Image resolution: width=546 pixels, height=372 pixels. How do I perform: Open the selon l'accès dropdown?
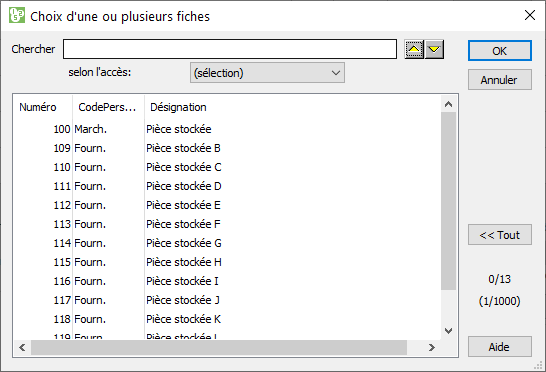(267, 73)
